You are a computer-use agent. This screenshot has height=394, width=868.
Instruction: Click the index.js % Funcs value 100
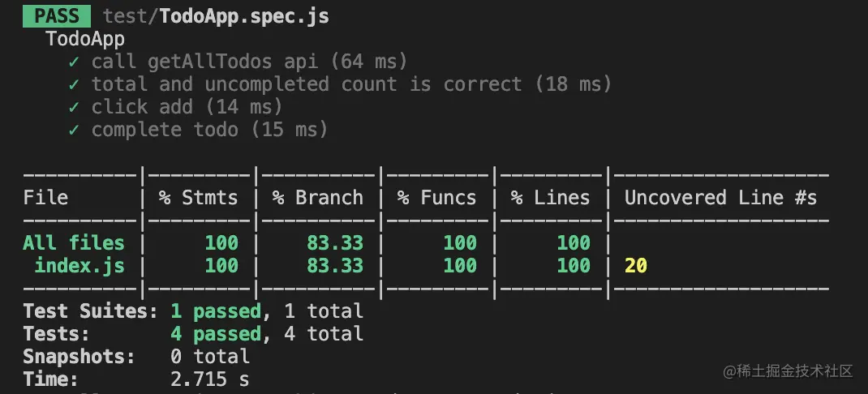pyautogui.click(x=460, y=266)
